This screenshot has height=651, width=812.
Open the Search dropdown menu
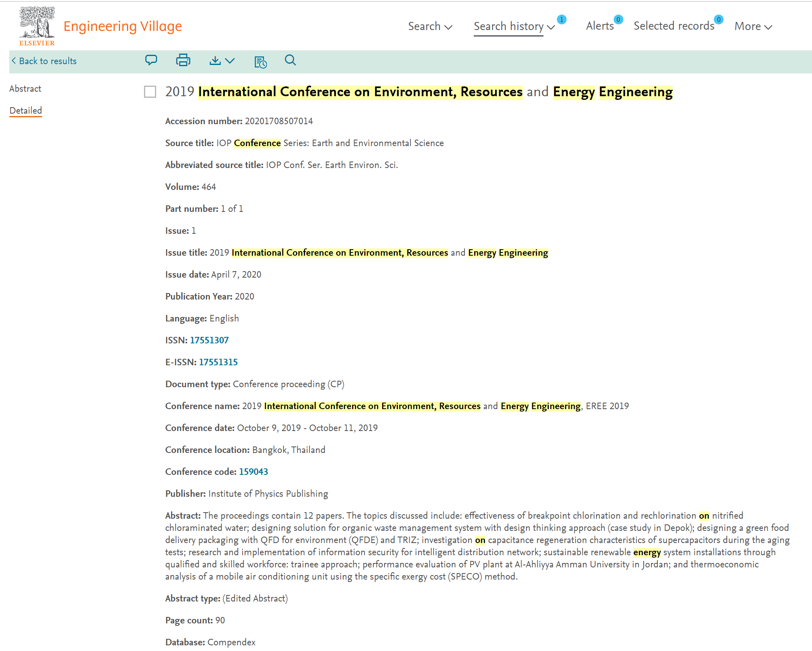tap(430, 26)
